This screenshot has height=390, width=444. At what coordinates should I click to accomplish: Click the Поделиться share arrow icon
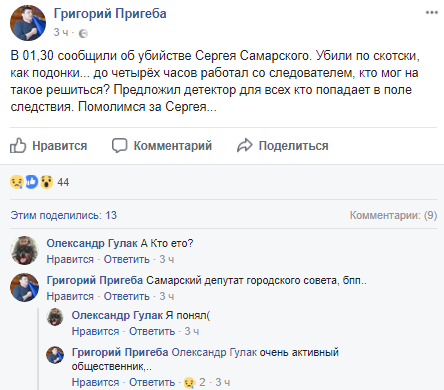[x=245, y=145]
